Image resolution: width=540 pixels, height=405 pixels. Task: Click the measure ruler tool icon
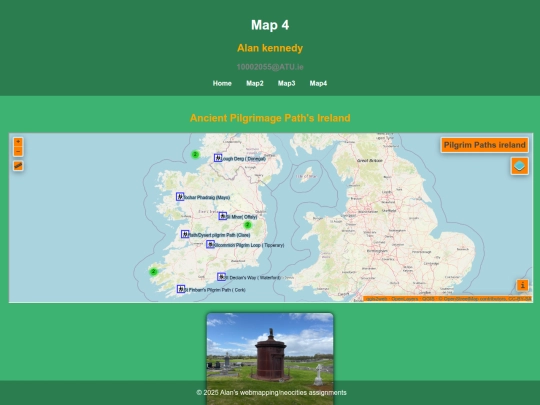18,166
